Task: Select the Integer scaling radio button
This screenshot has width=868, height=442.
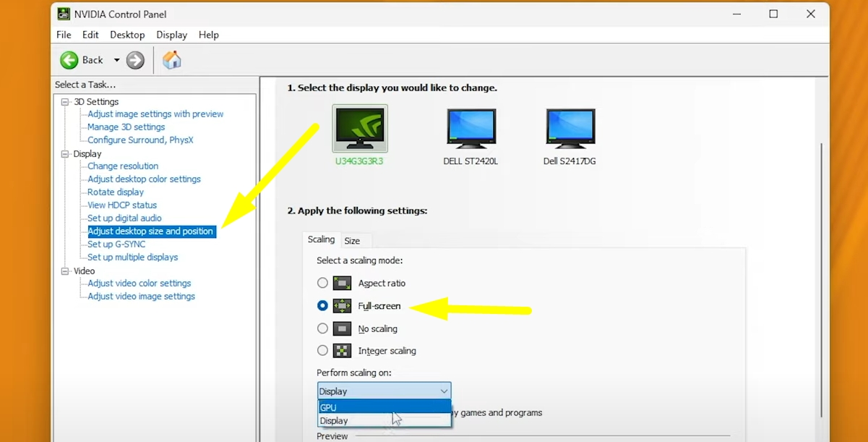Action: tap(322, 351)
